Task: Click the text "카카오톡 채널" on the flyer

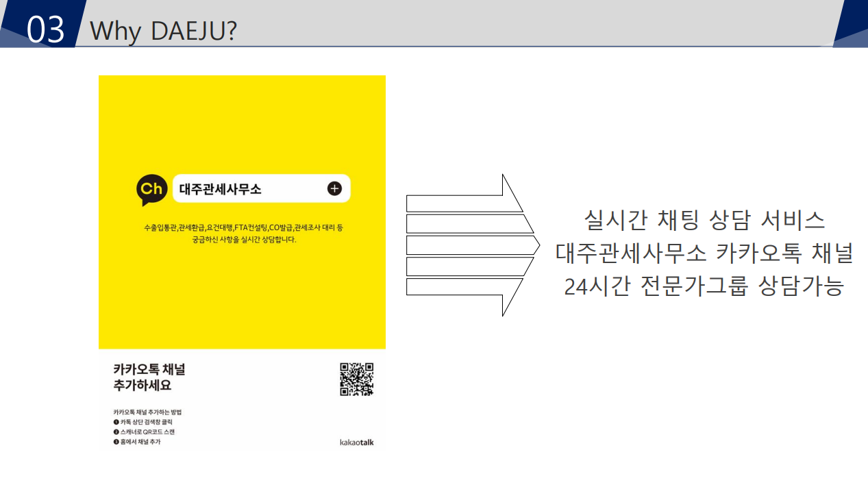Action: point(149,370)
